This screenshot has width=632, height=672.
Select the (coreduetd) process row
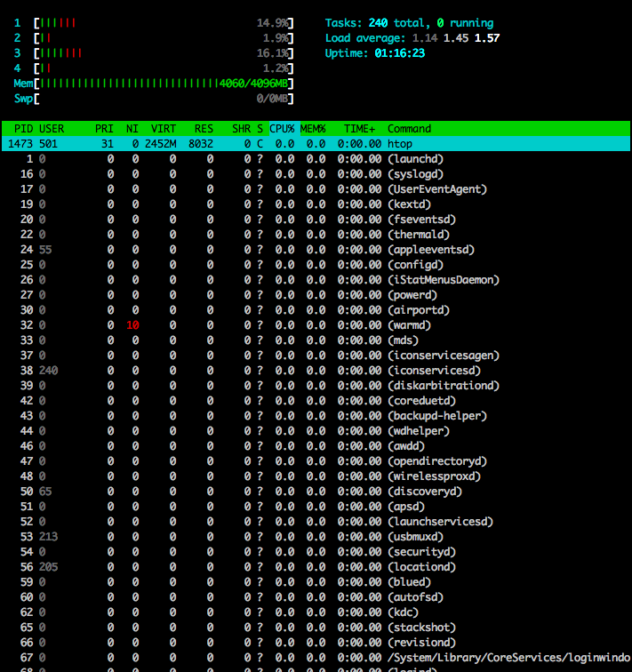click(316, 401)
